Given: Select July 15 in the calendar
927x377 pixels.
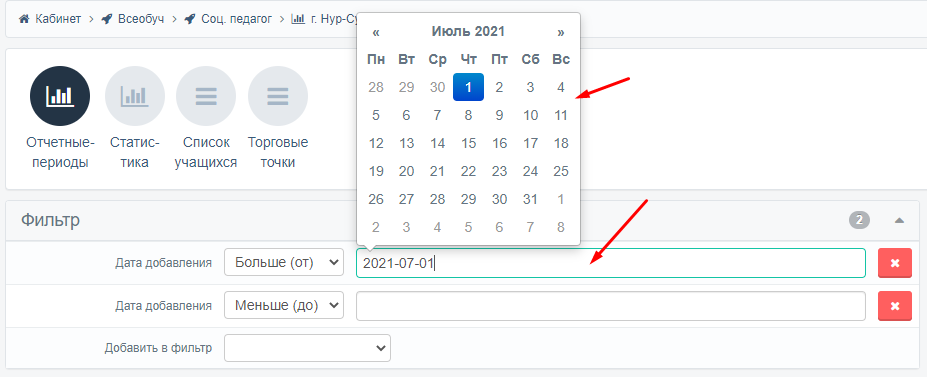Looking at the screenshot, I should click(468, 143).
